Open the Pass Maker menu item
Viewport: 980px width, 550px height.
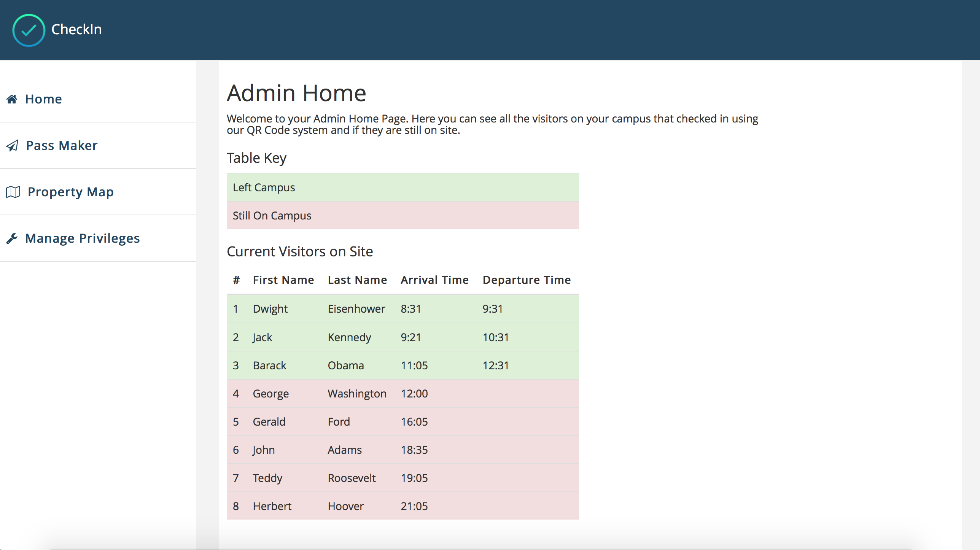click(x=62, y=146)
